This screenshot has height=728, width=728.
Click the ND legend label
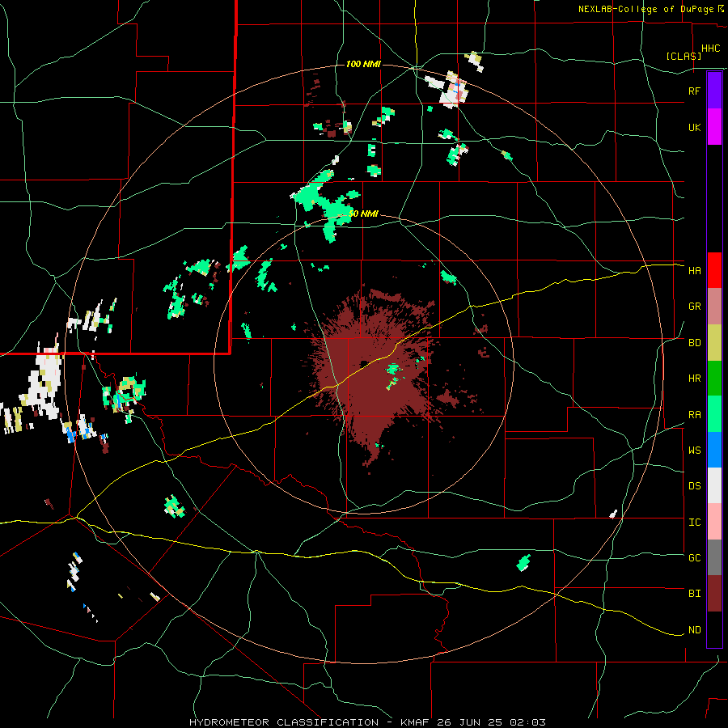694,630
